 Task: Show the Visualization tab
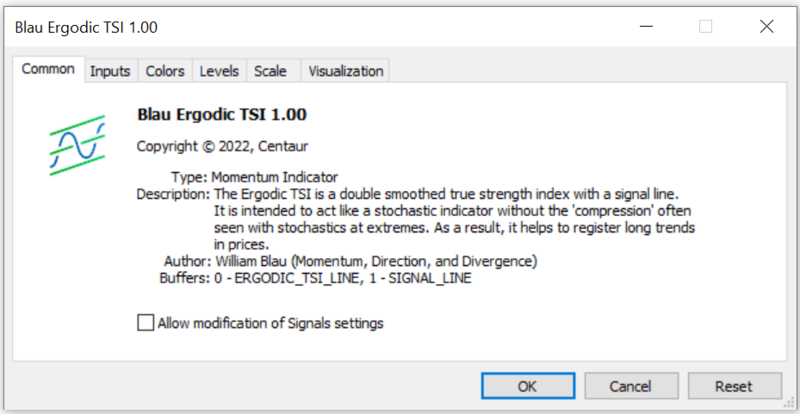coord(346,71)
